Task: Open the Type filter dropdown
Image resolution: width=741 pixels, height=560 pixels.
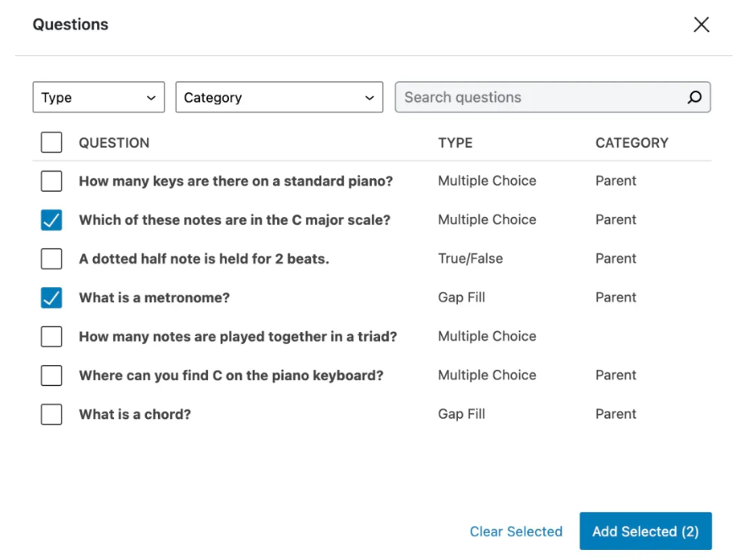Action: coord(98,98)
